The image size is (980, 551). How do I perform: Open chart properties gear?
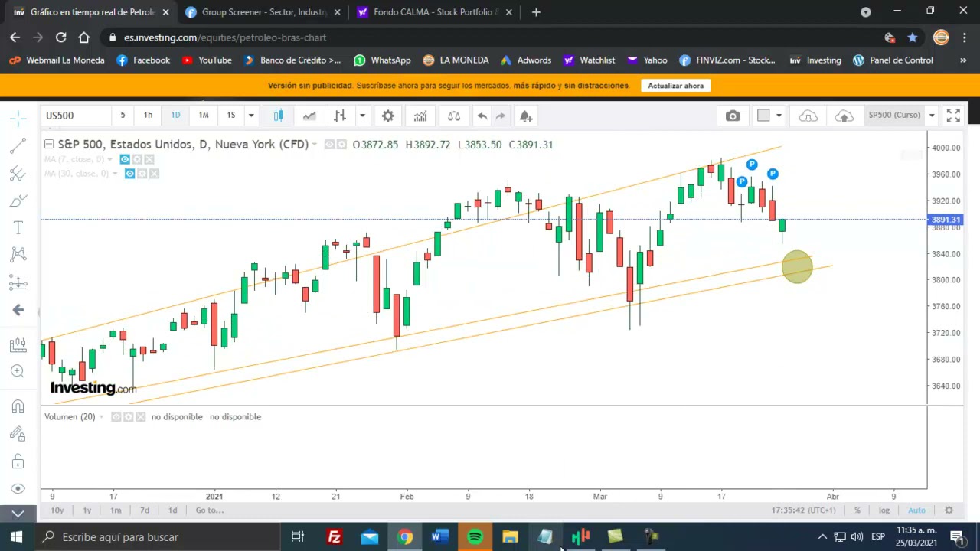tap(388, 116)
